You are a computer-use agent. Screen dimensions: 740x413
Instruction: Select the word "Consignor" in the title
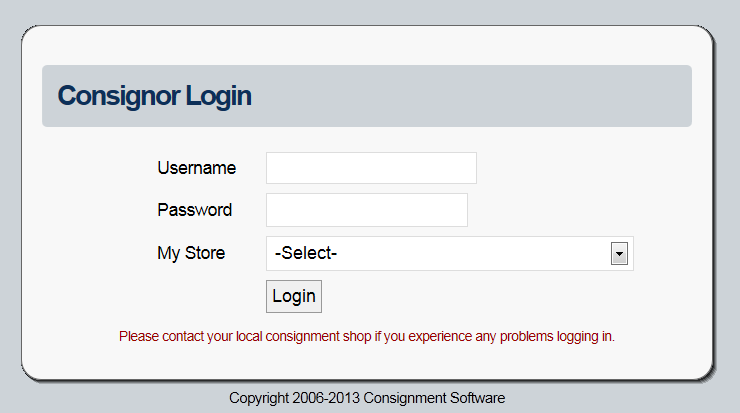(x=119, y=96)
